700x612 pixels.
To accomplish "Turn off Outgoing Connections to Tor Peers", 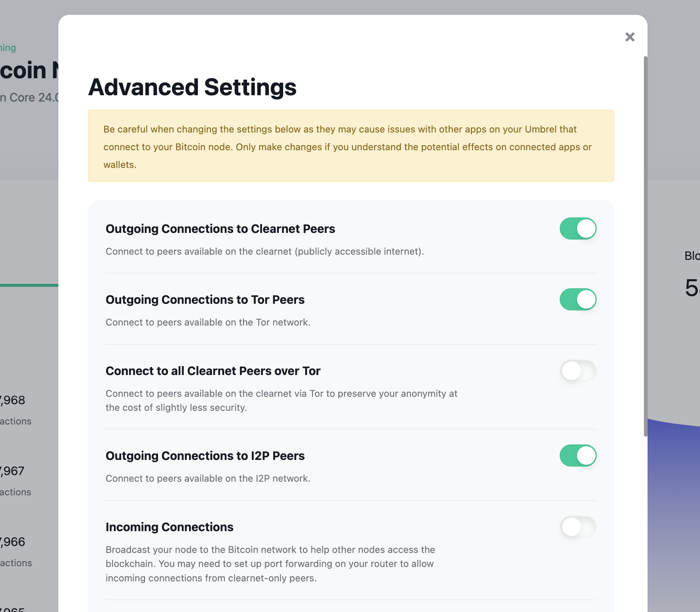I will (578, 299).
